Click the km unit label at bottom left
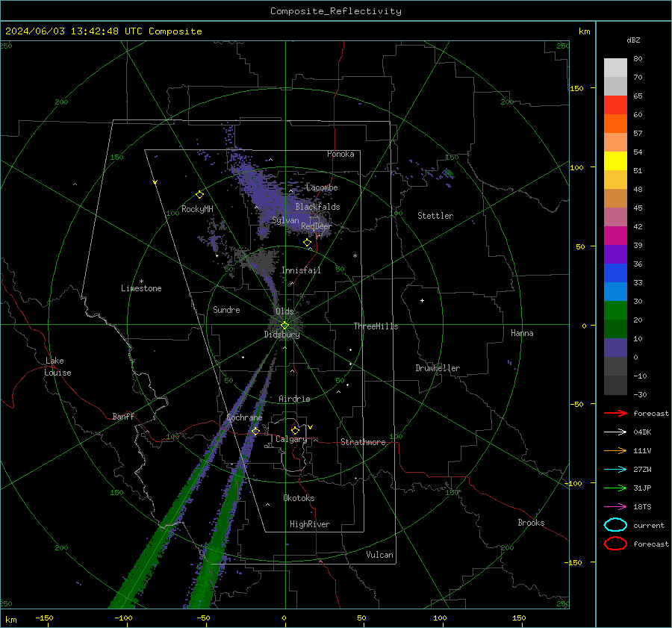Image resolution: width=672 pixels, height=628 pixels. coord(10,620)
